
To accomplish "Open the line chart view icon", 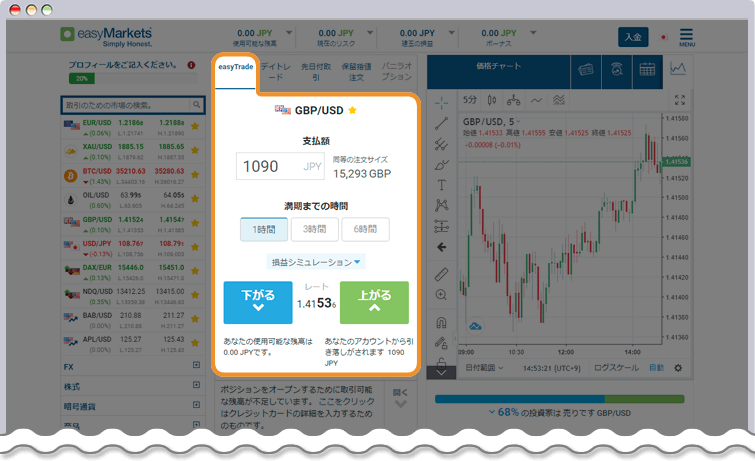I will point(678,68).
